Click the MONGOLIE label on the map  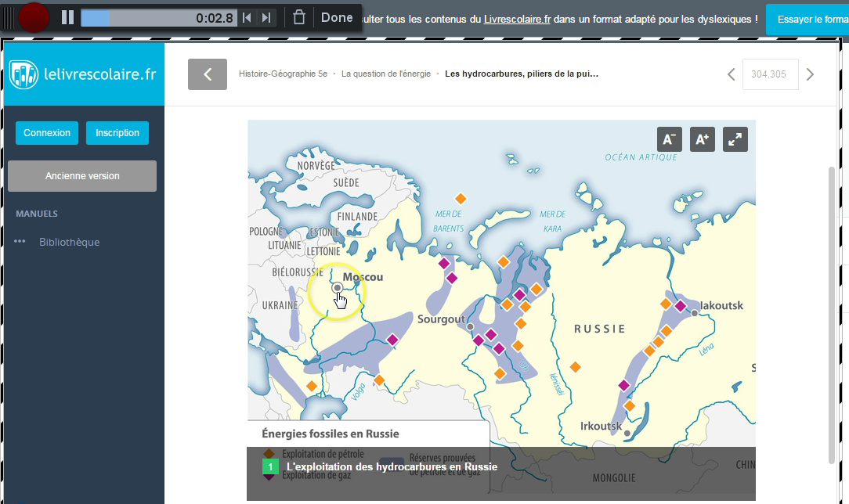click(614, 478)
